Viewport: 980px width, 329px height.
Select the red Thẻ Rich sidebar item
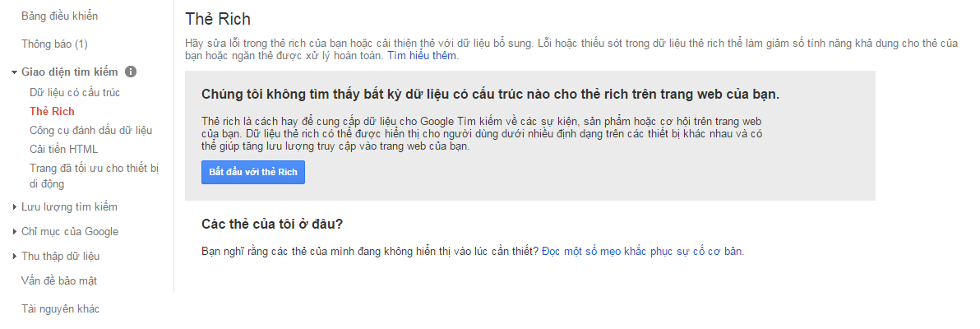[x=52, y=111]
